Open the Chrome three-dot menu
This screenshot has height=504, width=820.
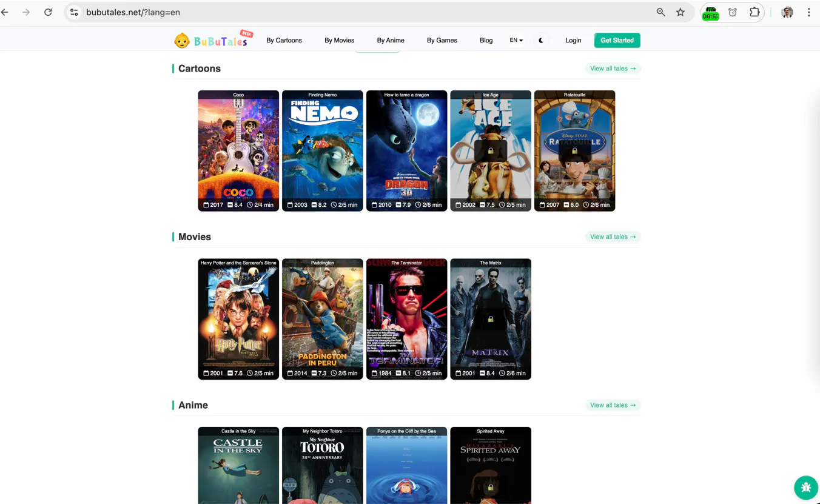[808, 12]
